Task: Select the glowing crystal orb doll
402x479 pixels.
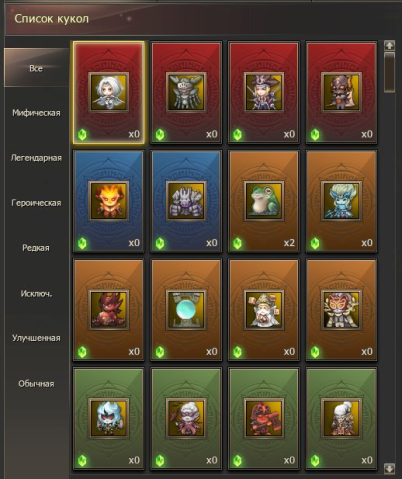Action: [x=186, y=310]
